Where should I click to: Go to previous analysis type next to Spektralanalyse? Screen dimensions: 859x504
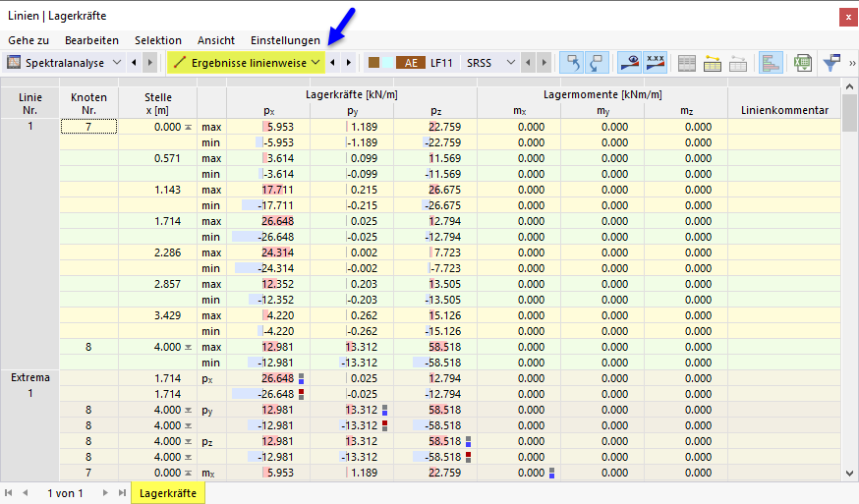[x=135, y=63]
